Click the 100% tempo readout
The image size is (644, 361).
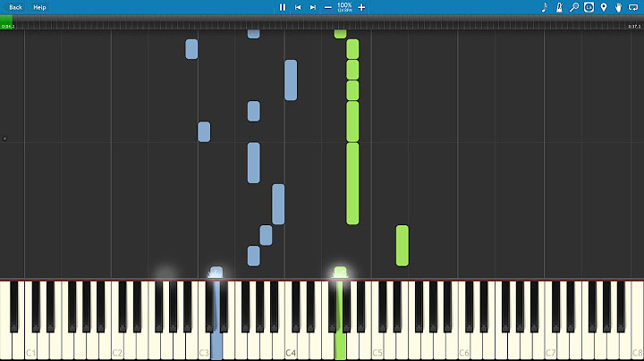pos(344,5)
